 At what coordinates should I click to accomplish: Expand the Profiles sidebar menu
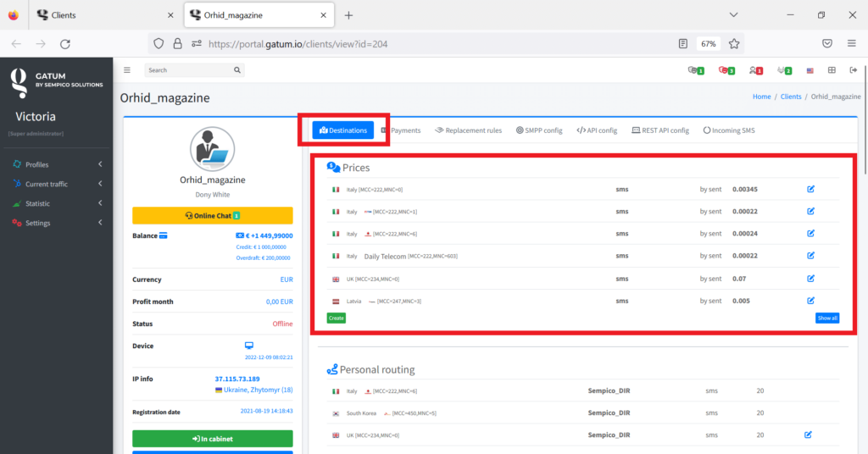coord(57,164)
